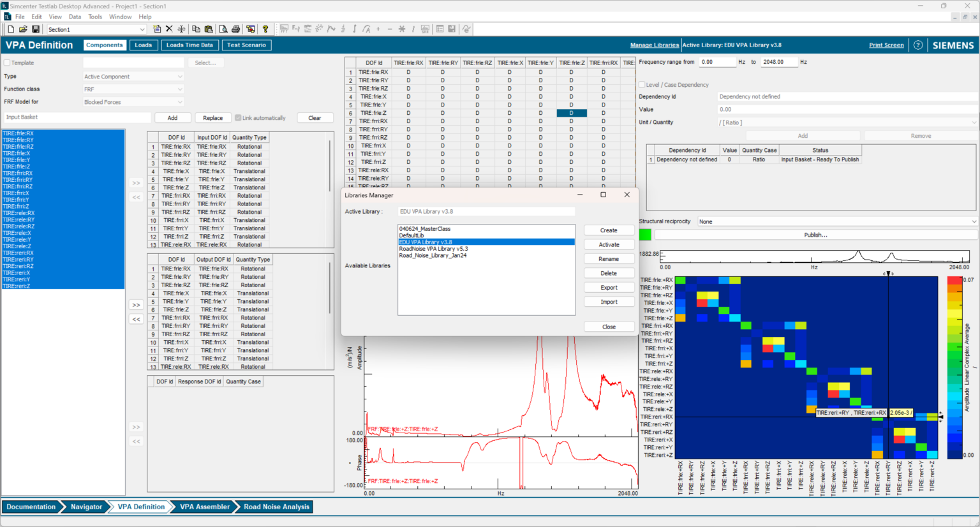This screenshot has width=980, height=527.
Task: Switch to the Test Scenario tab
Action: [x=246, y=45]
